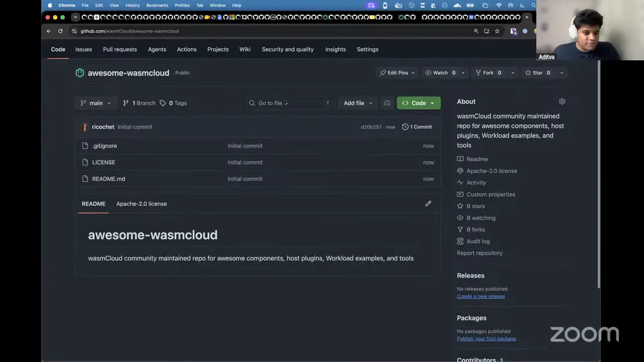Viewport: 644px width, 362px height.
Task: Open the Audit log link
Action: pyautogui.click(x=473, y=241)
